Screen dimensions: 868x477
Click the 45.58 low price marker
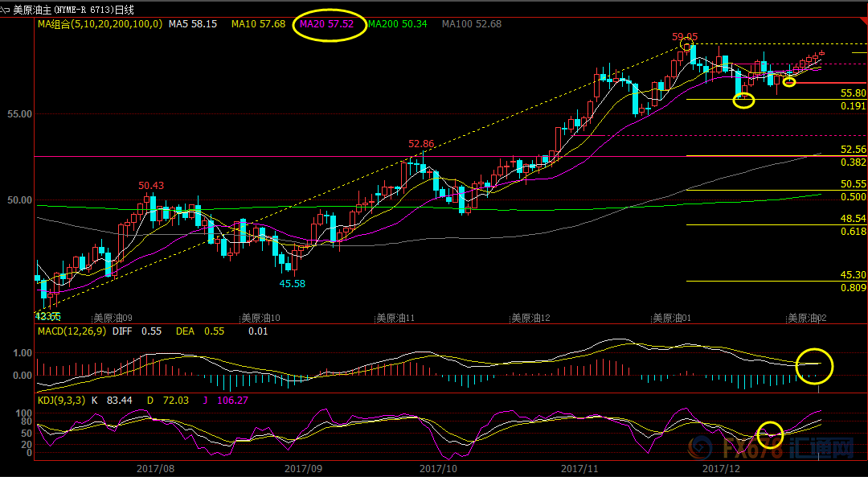point(291,283)
